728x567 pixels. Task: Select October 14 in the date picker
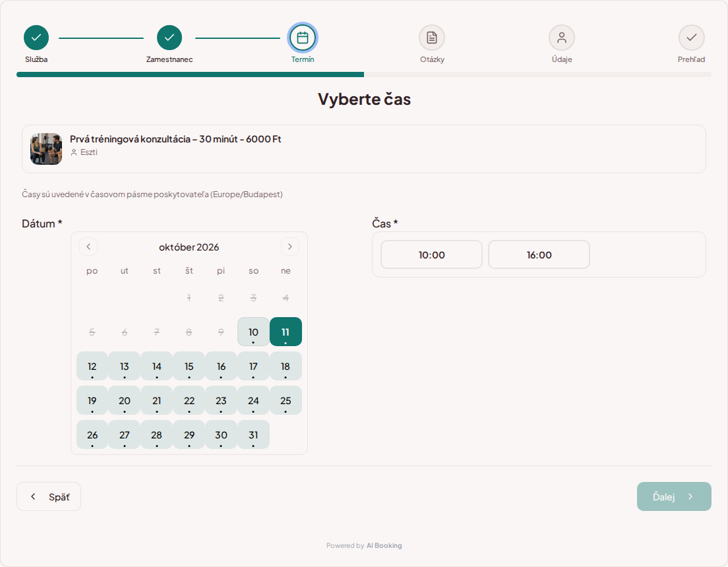156,366
